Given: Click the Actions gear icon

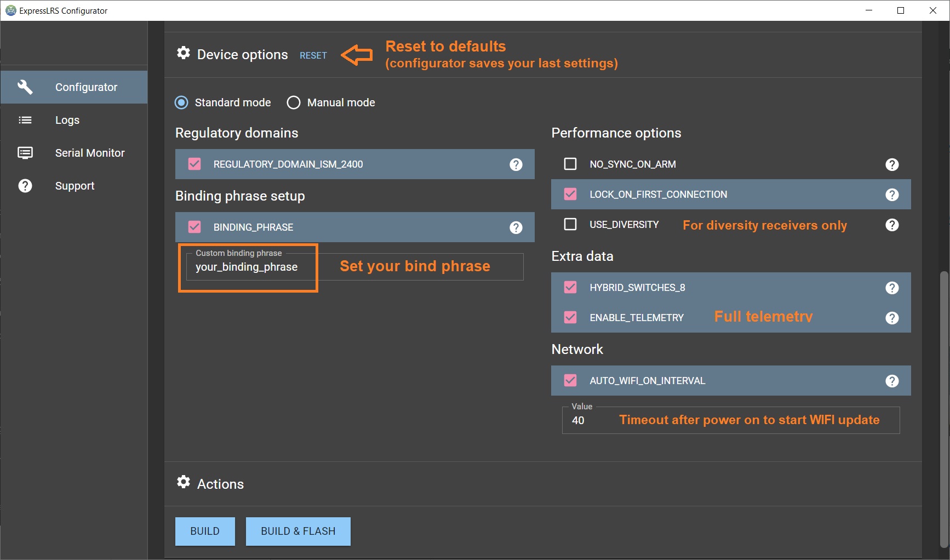Looking at the screenshot, I should pos(184,482).
